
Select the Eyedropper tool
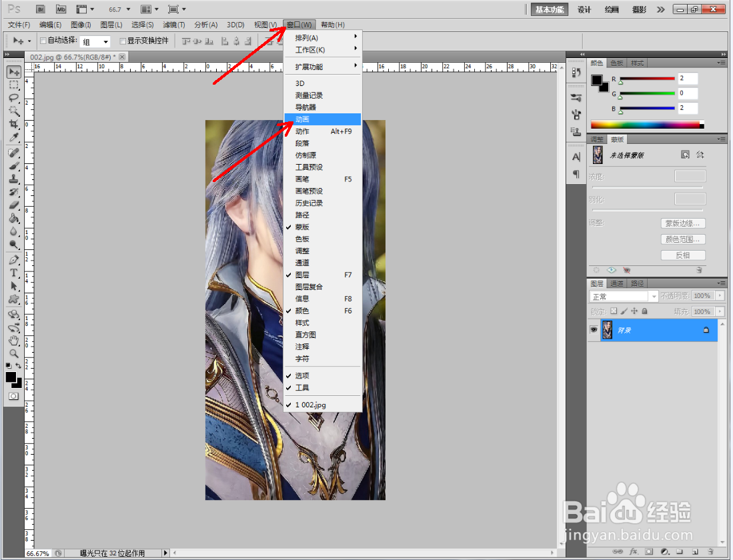point(13,137)
